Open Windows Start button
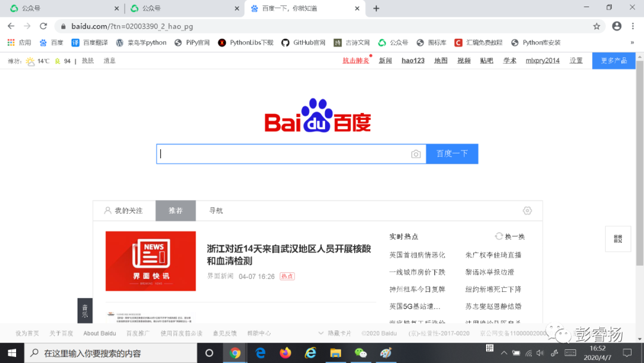 (12, 353)
